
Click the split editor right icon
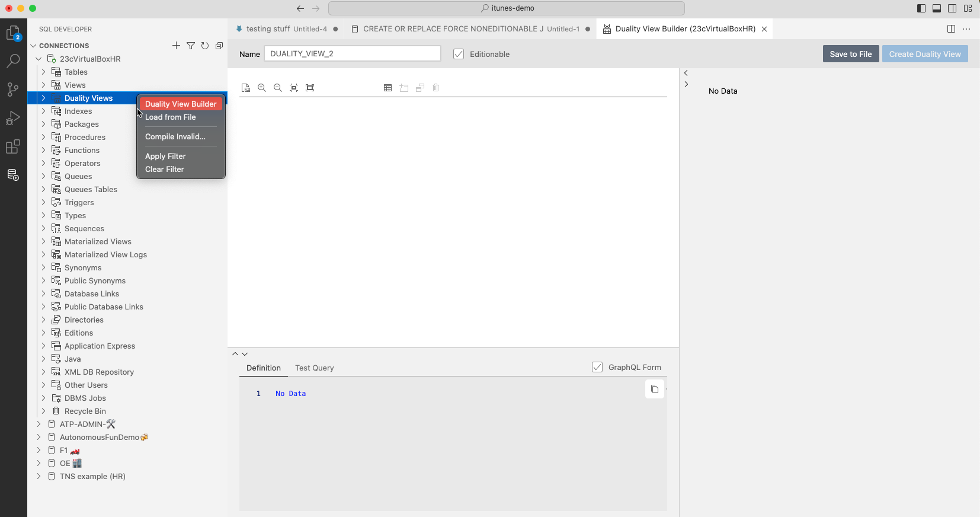(x=951, y=29)
